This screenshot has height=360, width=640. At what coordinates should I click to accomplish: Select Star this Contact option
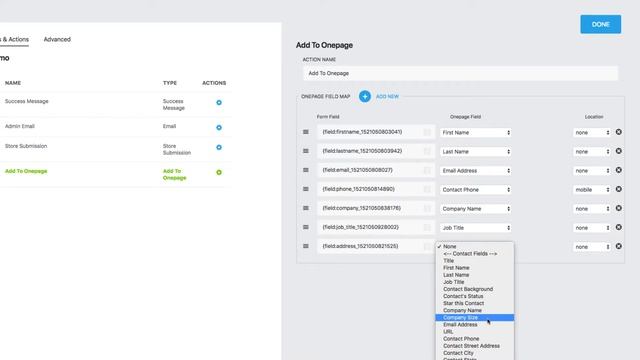(475, 303)
